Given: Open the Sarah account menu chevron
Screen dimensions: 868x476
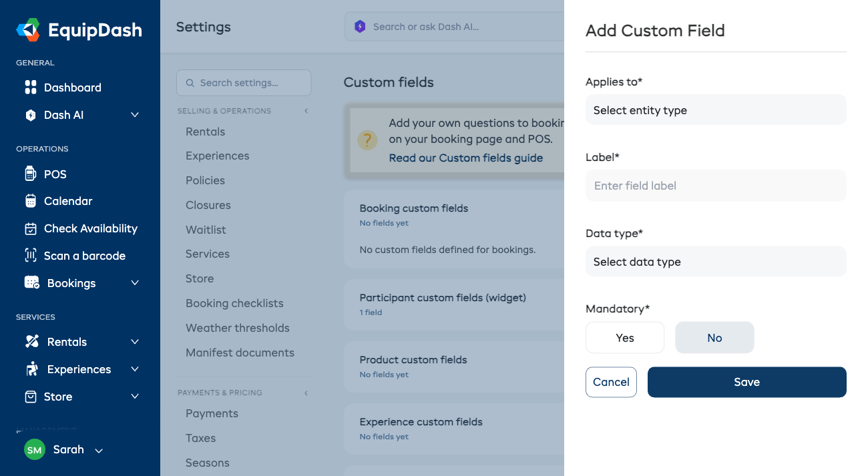Looking at the screenshot, I should [x=99, y=451].
